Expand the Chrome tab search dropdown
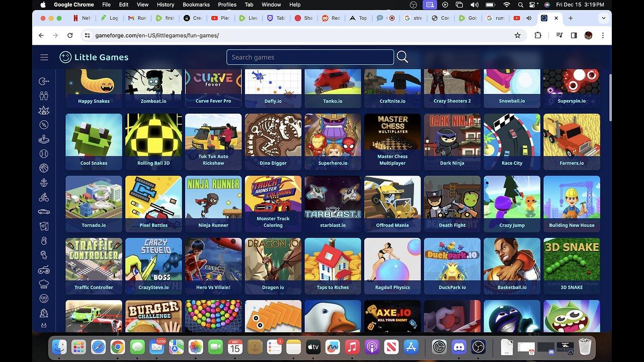 [603, 18]
